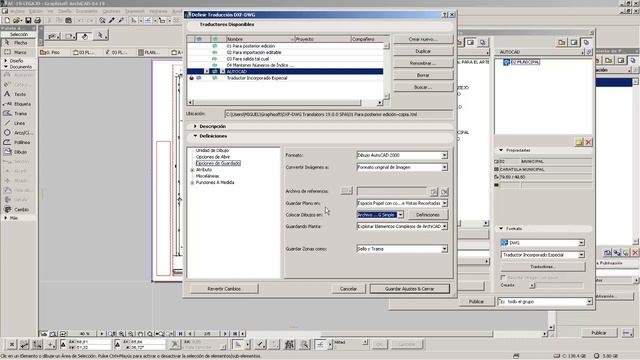Click the zoom in icon in bottom navigation bar
The width and height of the screenshot is (640, 360).
coord(122,334)
